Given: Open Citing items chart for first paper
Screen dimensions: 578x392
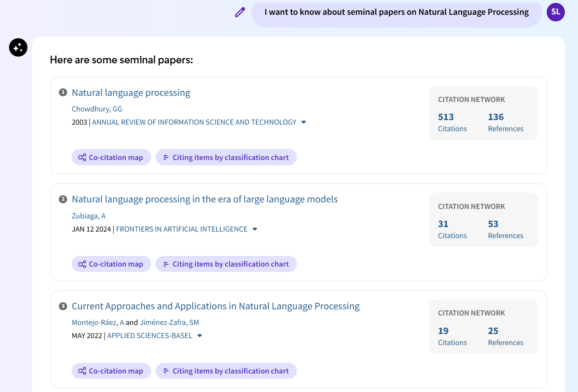Looking at the screenshot, I should pyautogui.click(x=226, y=158).
